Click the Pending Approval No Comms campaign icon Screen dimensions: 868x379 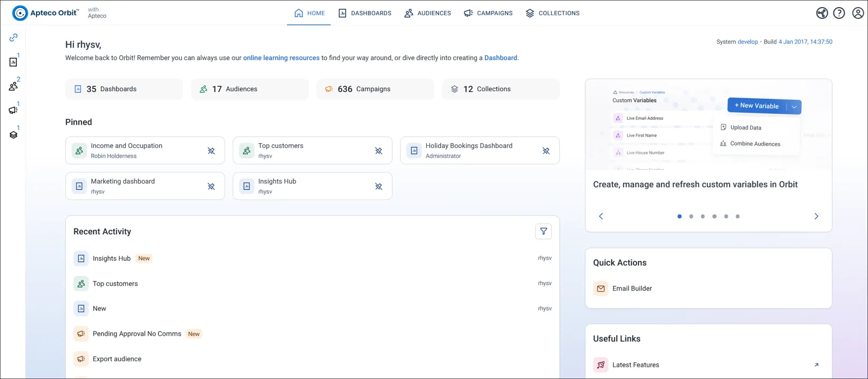81,333
